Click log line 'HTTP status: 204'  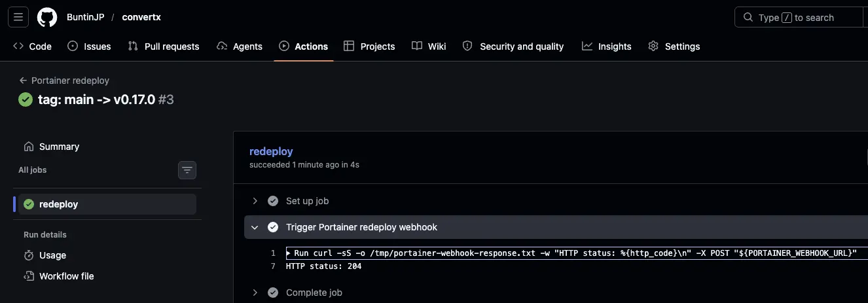coord(323,266)
